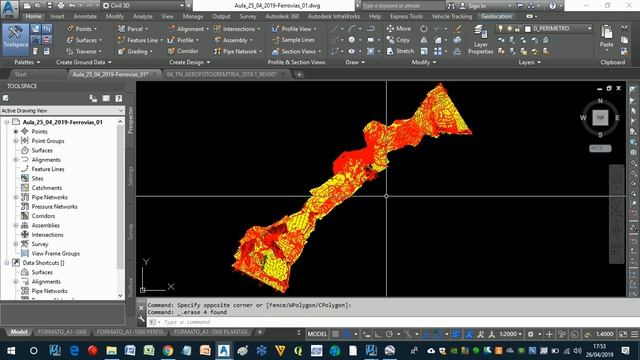Expand the Pipe Networks node under drawing
640x360 pixels.
click(16, 197)
